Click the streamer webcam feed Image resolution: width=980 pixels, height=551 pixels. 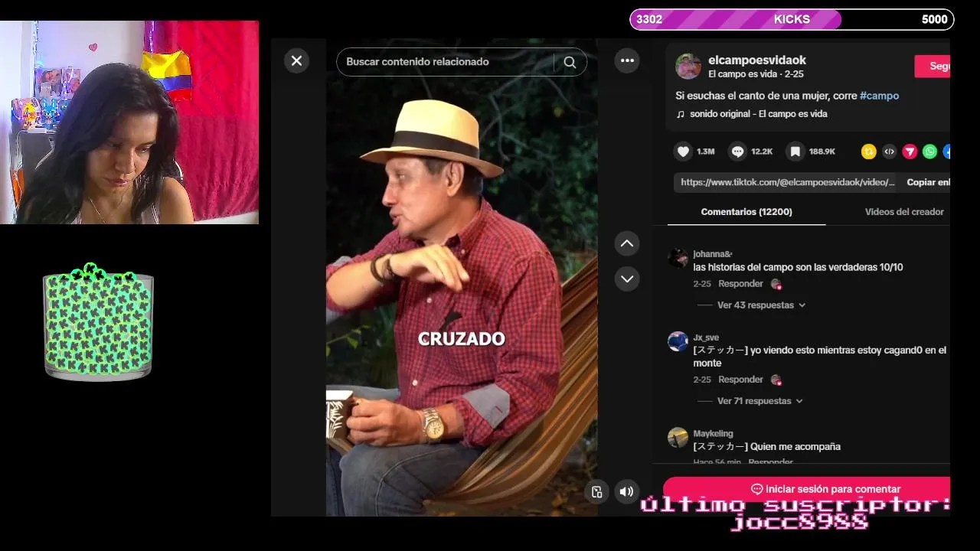129,122
